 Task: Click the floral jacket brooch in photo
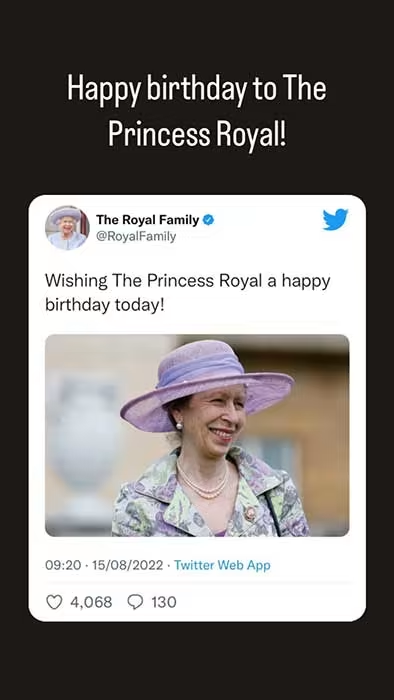coord(250,513)
